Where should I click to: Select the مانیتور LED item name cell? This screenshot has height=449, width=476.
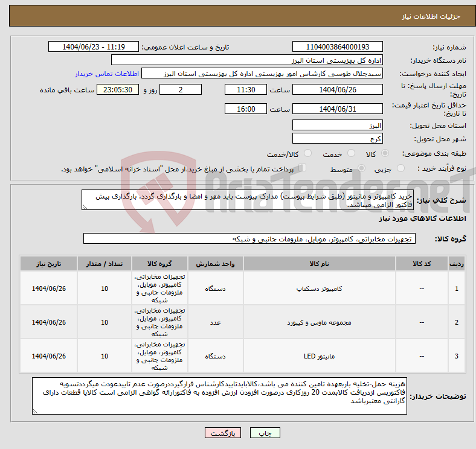pos(319,356)
